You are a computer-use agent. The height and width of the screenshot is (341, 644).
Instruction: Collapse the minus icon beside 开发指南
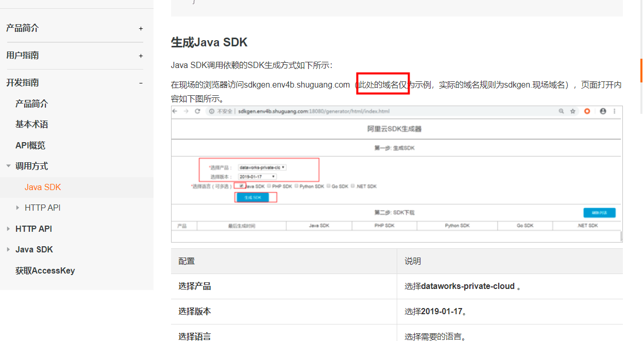point(141,83)
